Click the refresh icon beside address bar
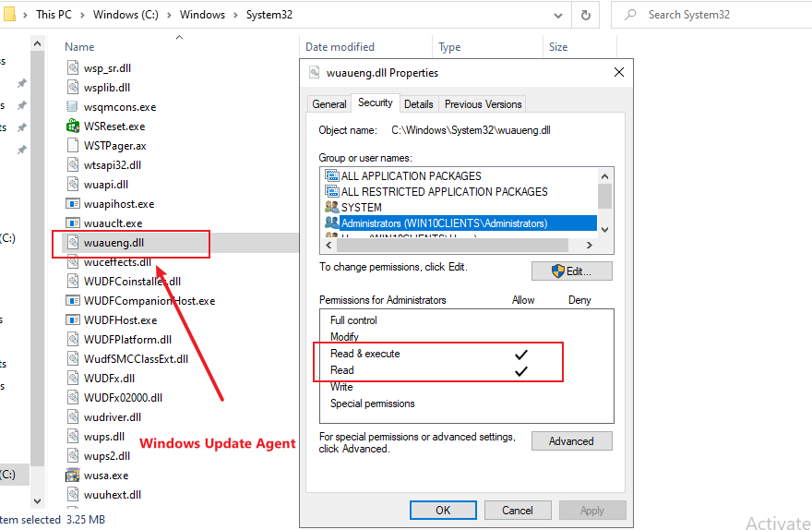This screenshot has width=812, height=530. [x=586, y=15]
